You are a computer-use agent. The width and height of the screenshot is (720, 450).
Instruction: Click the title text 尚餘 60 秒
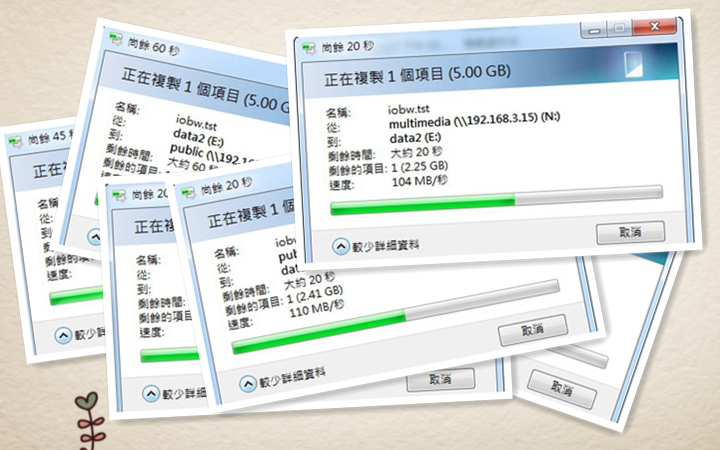(x=153, y=45)
